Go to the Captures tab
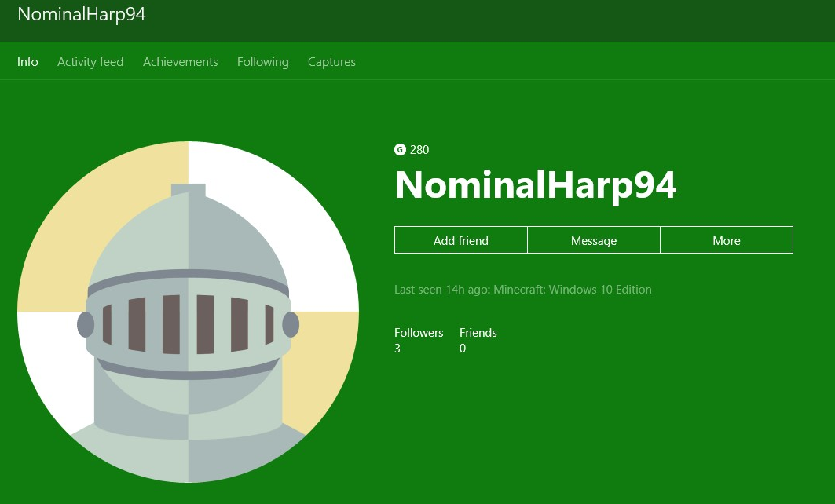Image resolution: width=835 pixels, height=504 pixels. [x=331, y=62]
